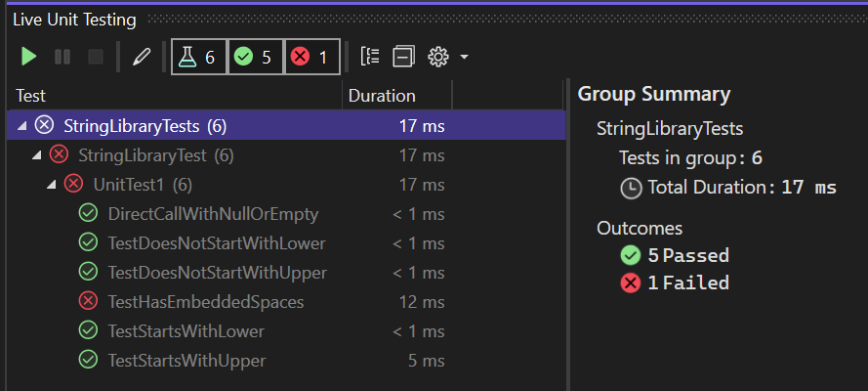868x391 pixels.
Task: Open the settings gear icon
Action: pos(437,57)
